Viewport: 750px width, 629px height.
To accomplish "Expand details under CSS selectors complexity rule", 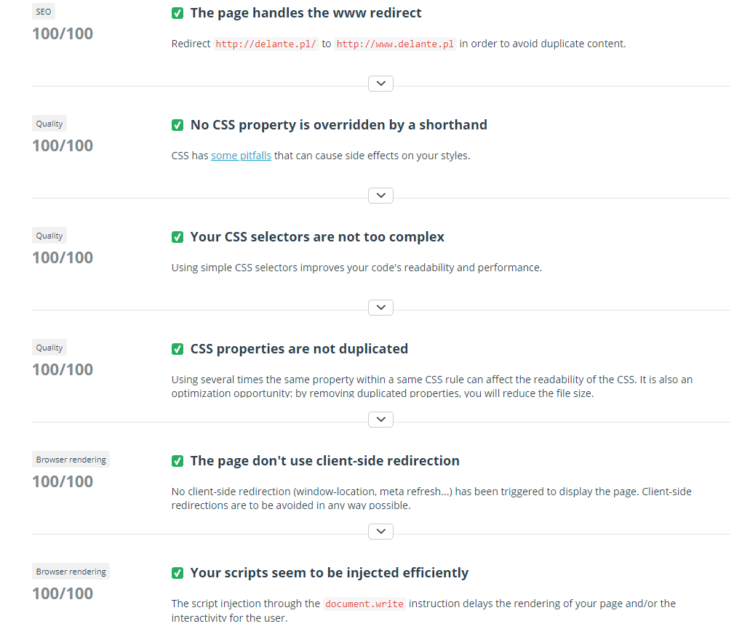I will coord(381,307).
